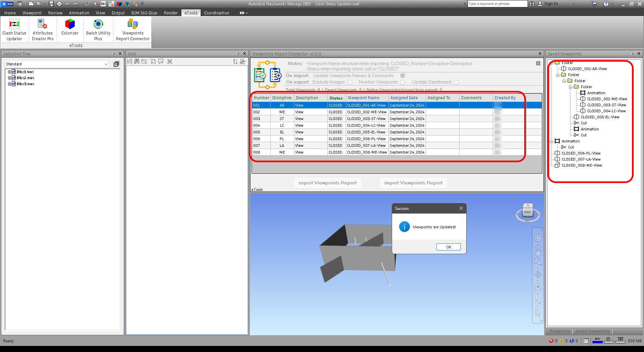Expand the Disc3.nwc tree node
The image size is (644, 352).
click(9, 84)
